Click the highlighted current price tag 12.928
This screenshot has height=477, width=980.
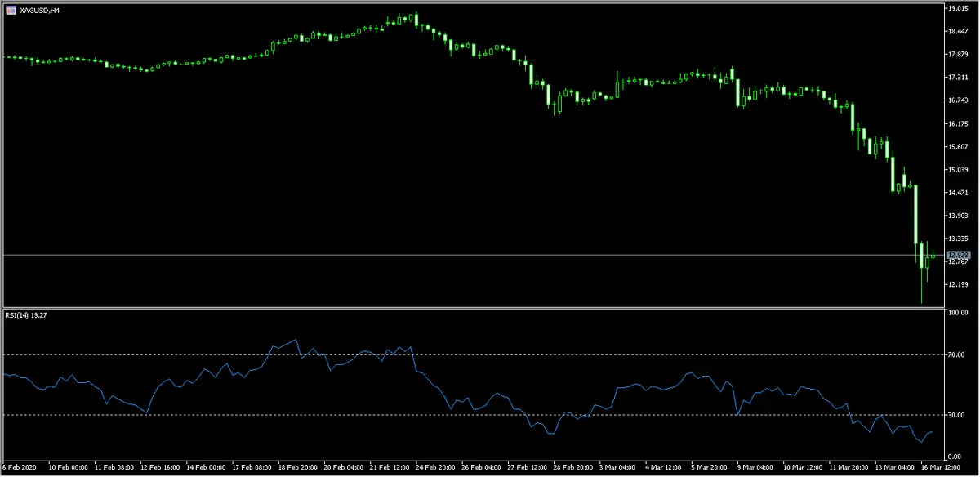(x=957, y=256)
